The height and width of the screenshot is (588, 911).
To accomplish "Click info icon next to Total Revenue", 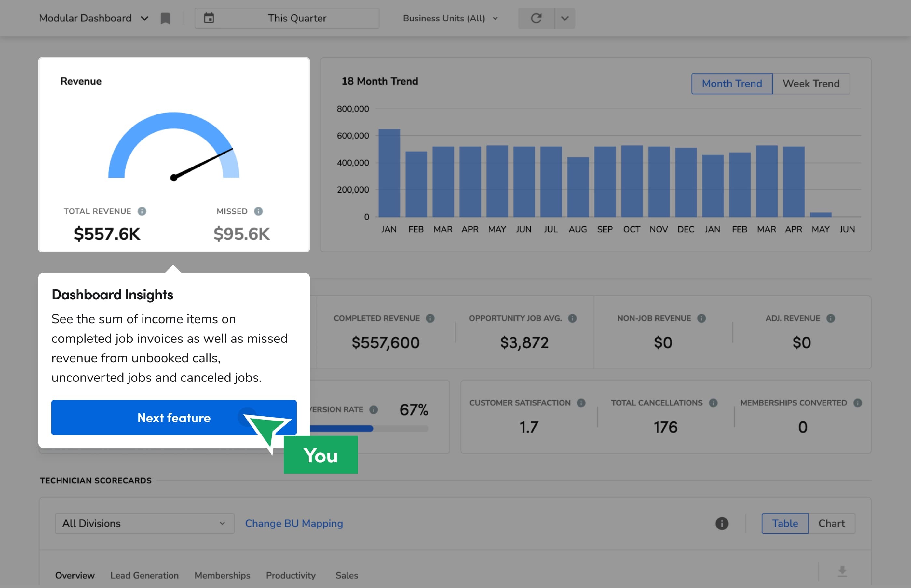I will tap(142, 211).
